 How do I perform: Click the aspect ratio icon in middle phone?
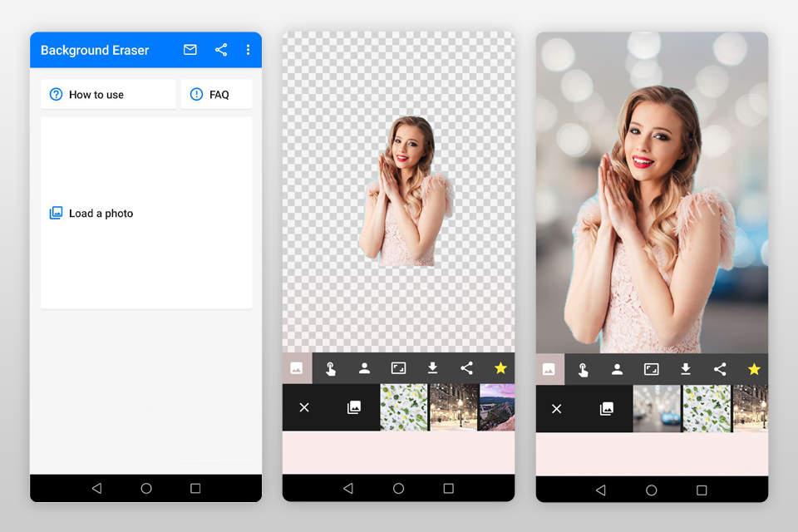(x=398, y=368)
